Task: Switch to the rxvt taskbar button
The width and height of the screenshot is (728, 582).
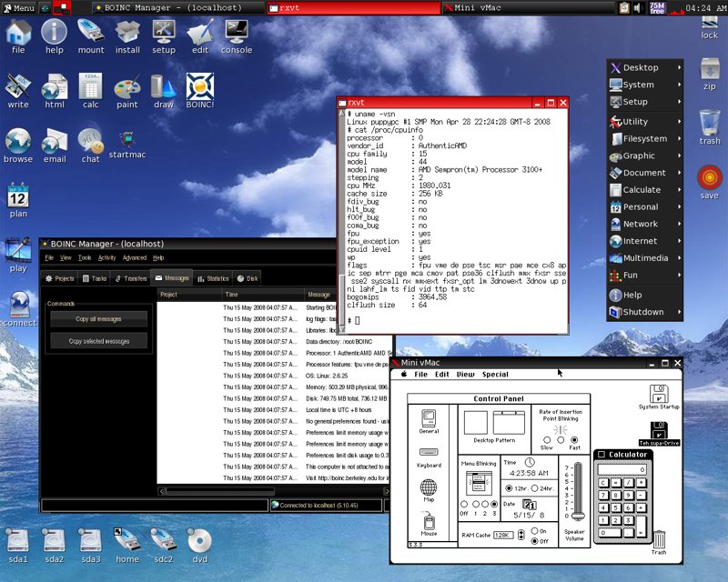Action: tap(353, 7)
